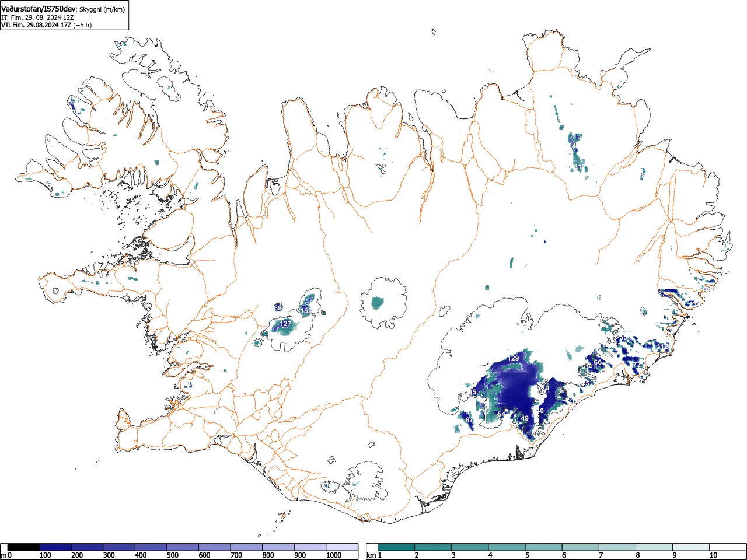This screenshot has width=747, height=560.
Task: Pick the 900–1000 m pale lavender swatch
Action: click(x=310, y=547)
